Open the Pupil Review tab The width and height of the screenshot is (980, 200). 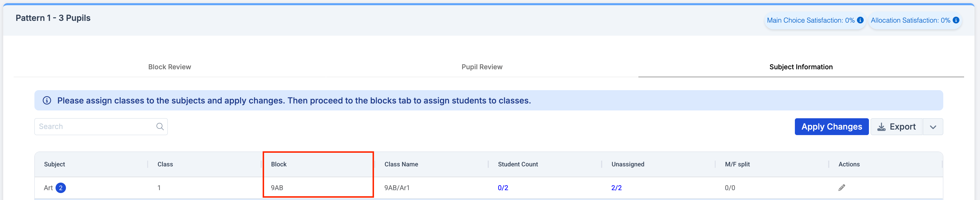pos(482,67)
